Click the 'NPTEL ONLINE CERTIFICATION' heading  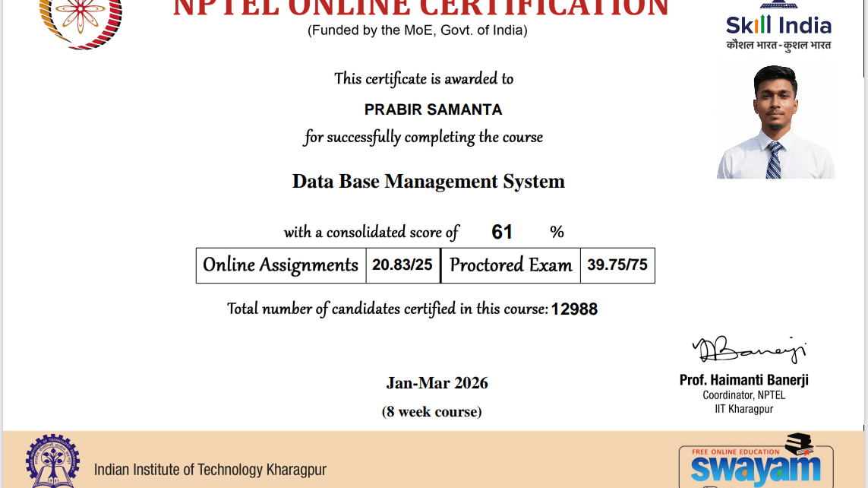[421, 8]
